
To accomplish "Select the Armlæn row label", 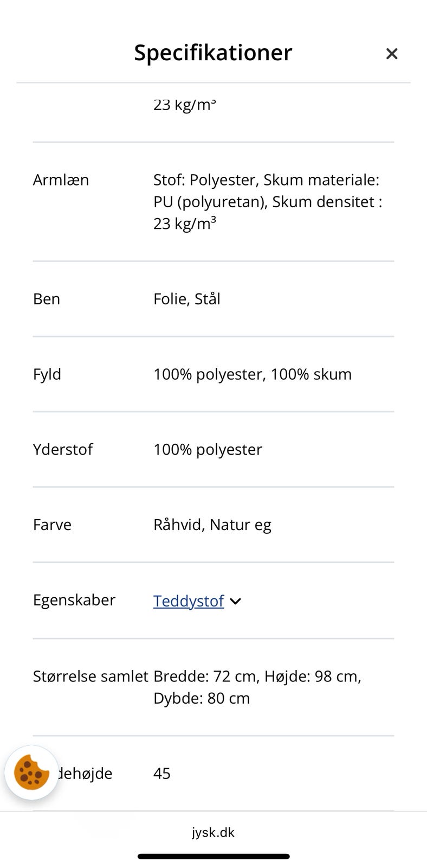I will tap(61, 180).
